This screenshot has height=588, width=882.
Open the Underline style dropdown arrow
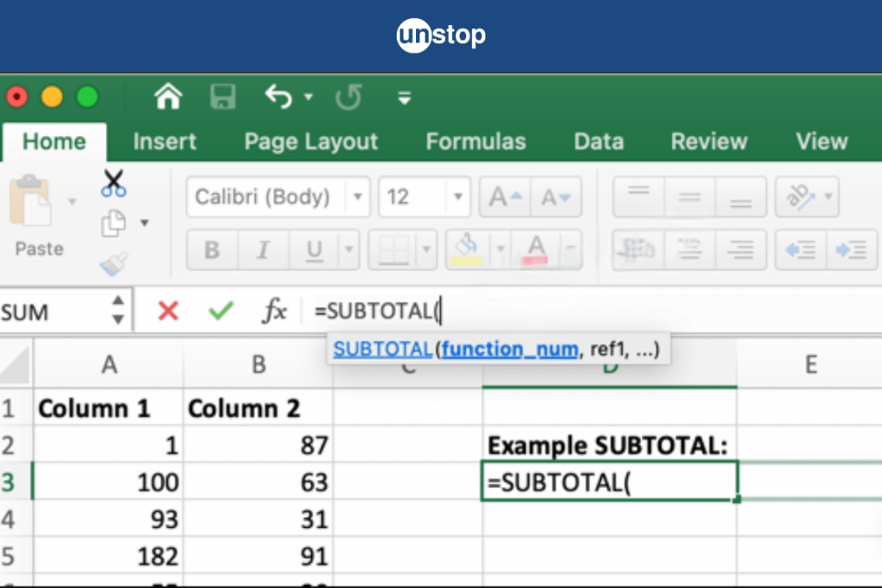pyautogui.click(x=349, y=250)
